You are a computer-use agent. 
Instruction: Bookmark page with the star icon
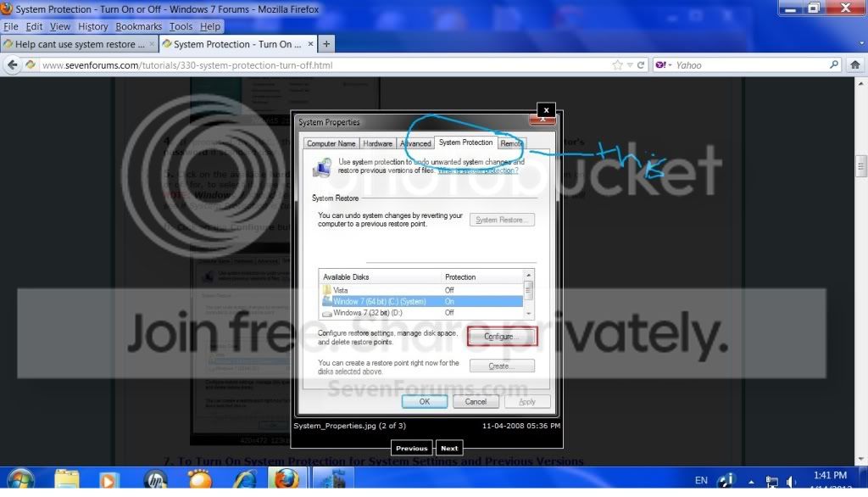pyautogui.click(x=617, y=64)
